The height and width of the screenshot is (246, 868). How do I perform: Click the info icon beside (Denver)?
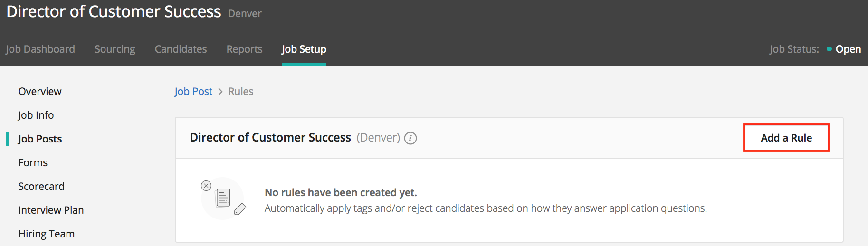[410, 138]
